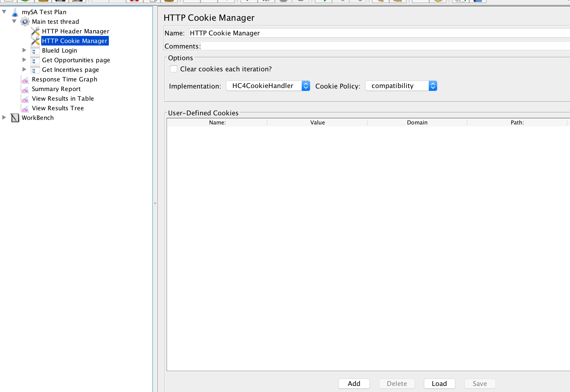Enable the Clear cookies each iteration checkbox
570x392 pixels.
click(174, 69)
